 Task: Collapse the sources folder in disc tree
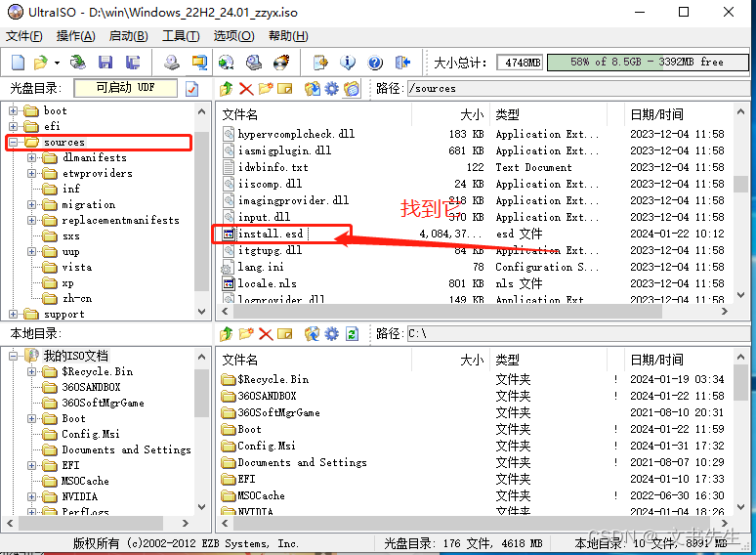tap(13, 143)
